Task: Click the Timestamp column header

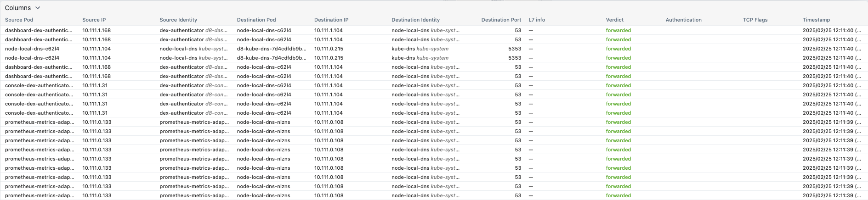Action: 816,20
